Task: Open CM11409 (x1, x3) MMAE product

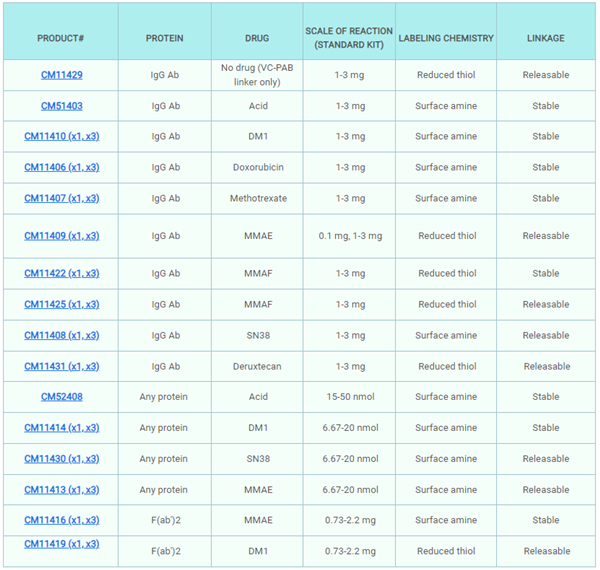Action: pos(61,237)
